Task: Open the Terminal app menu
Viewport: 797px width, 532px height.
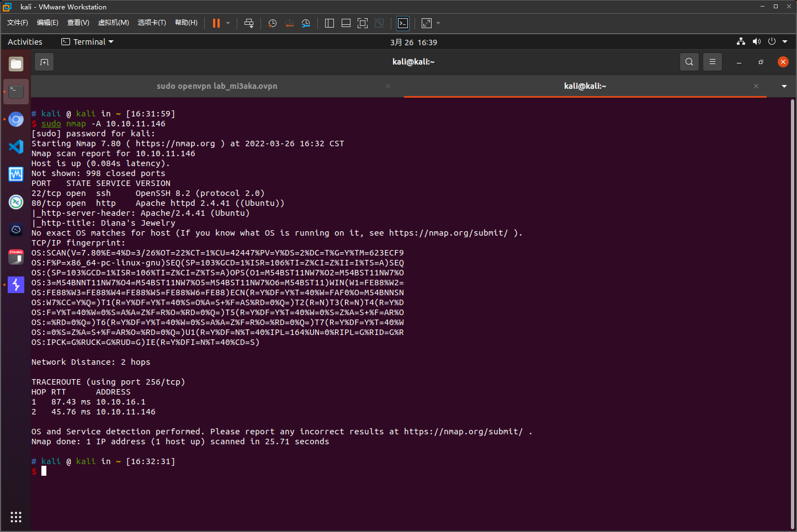Action: point(87,42)
